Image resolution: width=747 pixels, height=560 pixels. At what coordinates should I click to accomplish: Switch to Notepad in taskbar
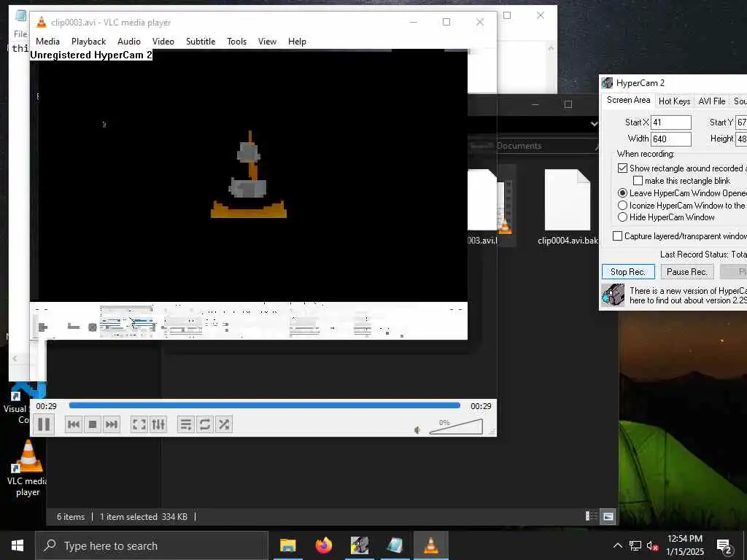point(395,545)
